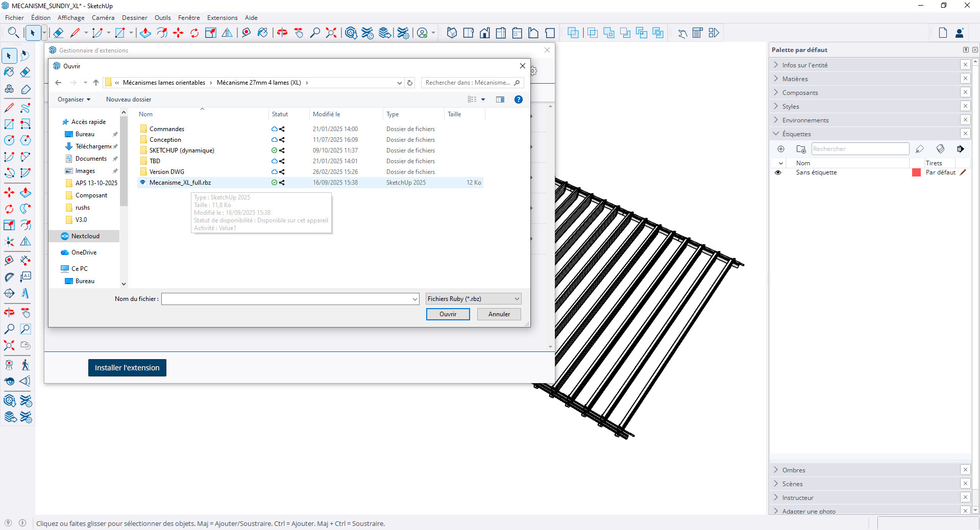The image size is (980, 530).
Task: Select the Eraser tool in top toolbar
Action: tap(58, 33)
